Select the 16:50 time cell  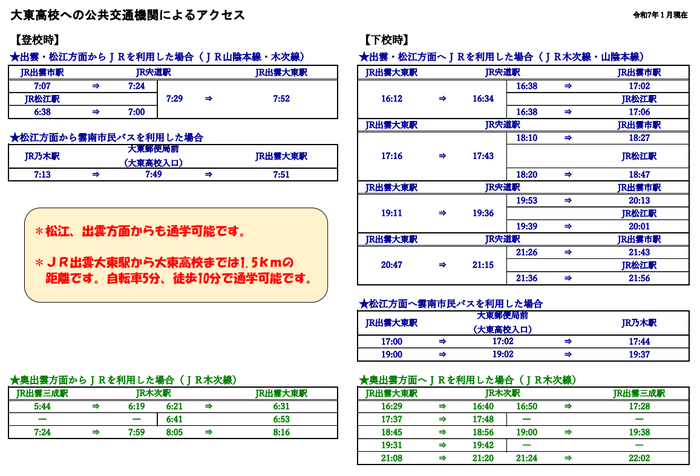pyautogui.click(x=527, y=406)
